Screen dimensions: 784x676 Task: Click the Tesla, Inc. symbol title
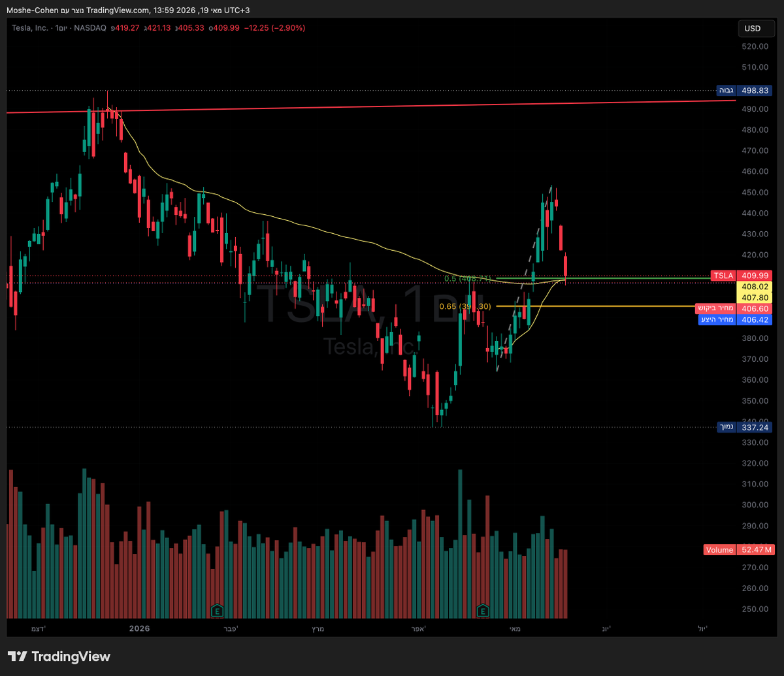click(x=30, y=28)
